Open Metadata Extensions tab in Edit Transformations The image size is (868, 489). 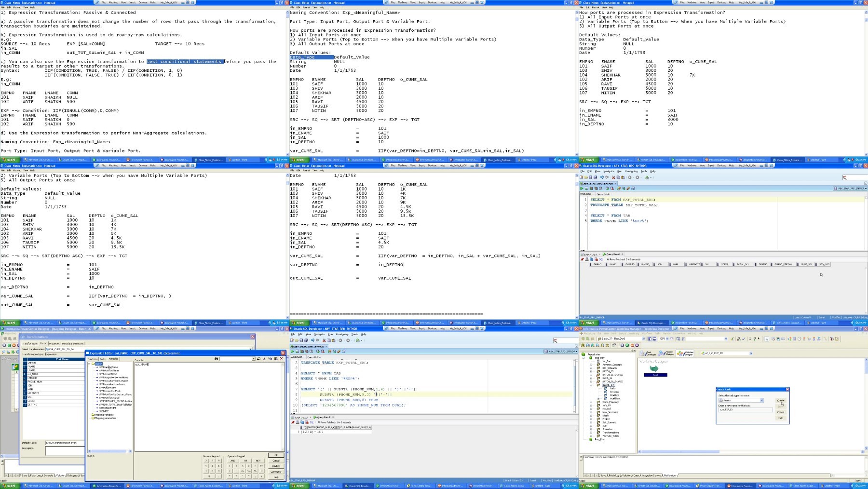[73, 343]
